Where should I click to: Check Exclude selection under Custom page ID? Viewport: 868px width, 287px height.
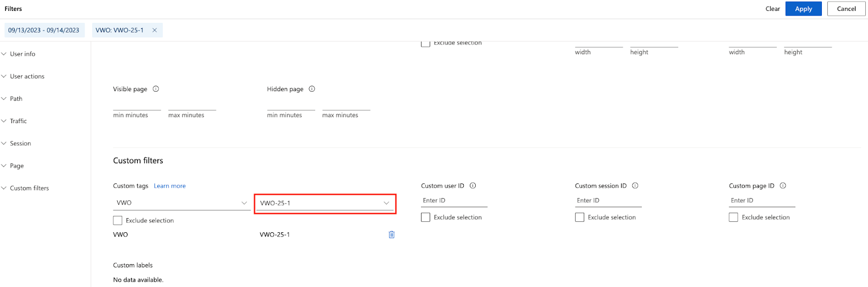click(733, 217)
